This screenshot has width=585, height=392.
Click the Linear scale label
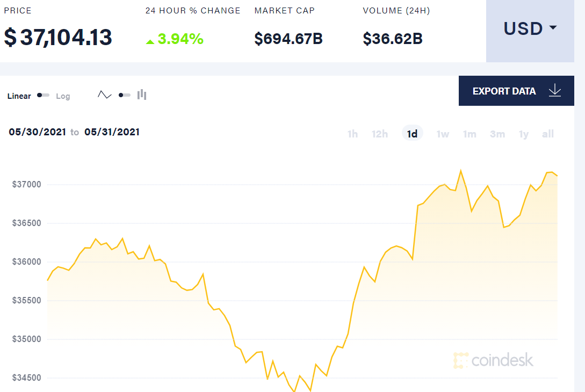point(19,96)
